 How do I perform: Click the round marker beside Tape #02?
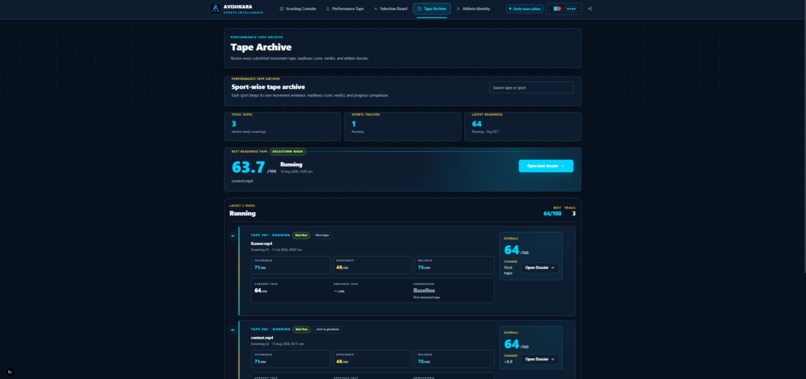click(x=232, y=330)
